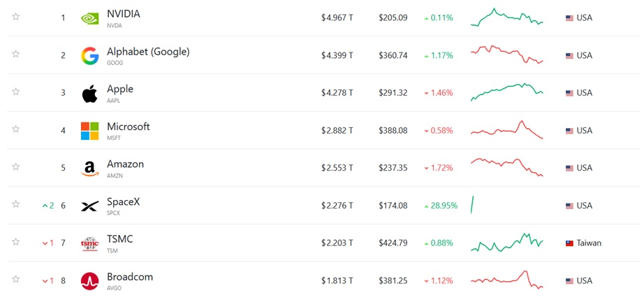Click the NVIDIA 30-day price chart
The height and width of the screenshot is (298, 644).
tap(507, 17)
